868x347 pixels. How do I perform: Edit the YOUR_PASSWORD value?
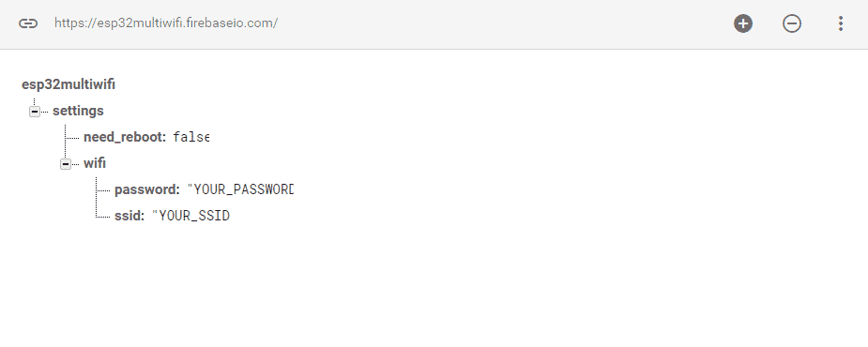(x=240, y=189)
